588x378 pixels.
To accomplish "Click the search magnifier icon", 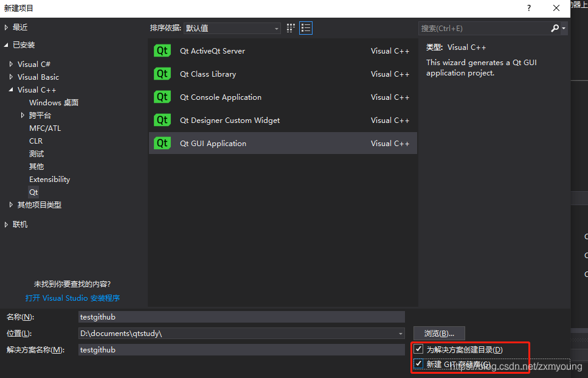I will tap(555, 28).
